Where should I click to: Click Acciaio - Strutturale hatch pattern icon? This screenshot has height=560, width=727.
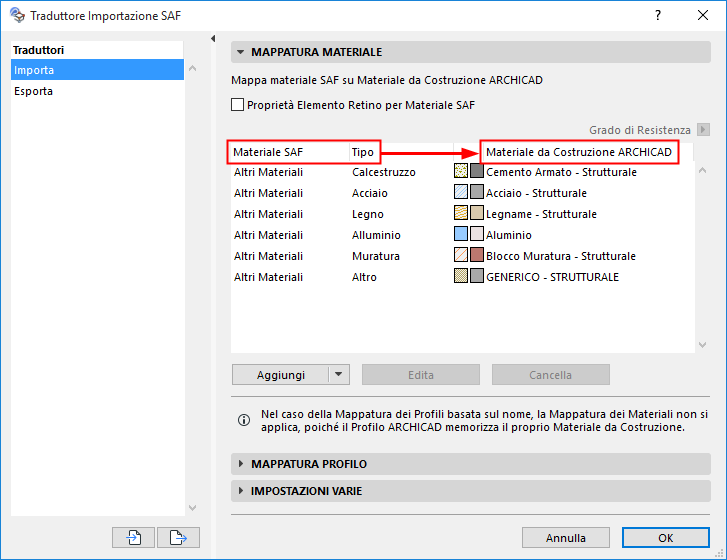coord(461,192)
